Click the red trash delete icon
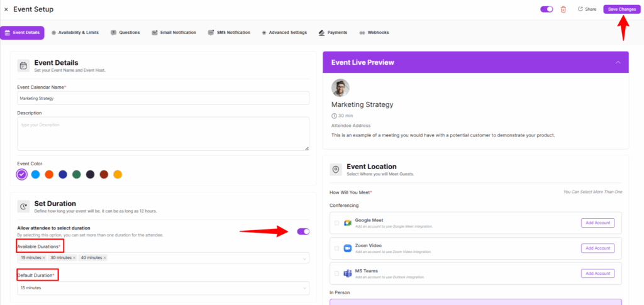This screenshot has width=644, height=305. click(563, 9)
